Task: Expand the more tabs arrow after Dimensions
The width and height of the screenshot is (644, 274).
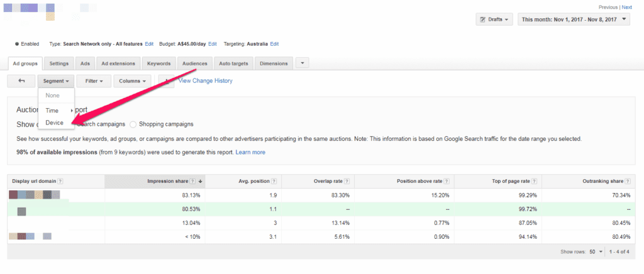Action: click(303, 63)
